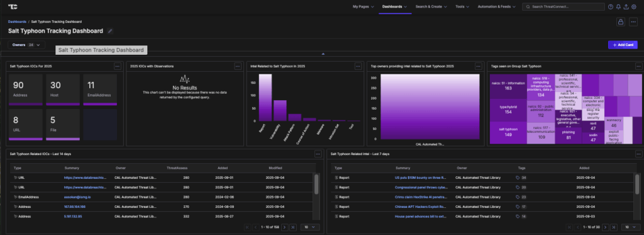The width and height of the screenshot is (644, 235).
Task: Jump to first page in Related Intel table
Action: coord(570,227)
